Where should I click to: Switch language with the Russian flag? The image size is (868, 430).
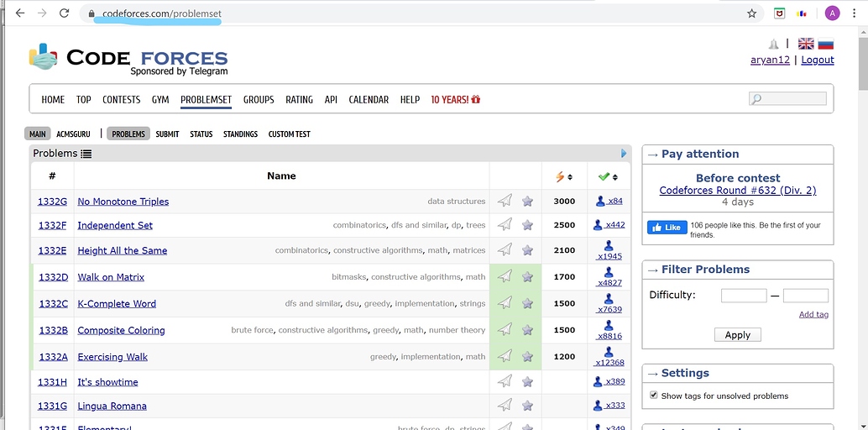coord(825,44)
